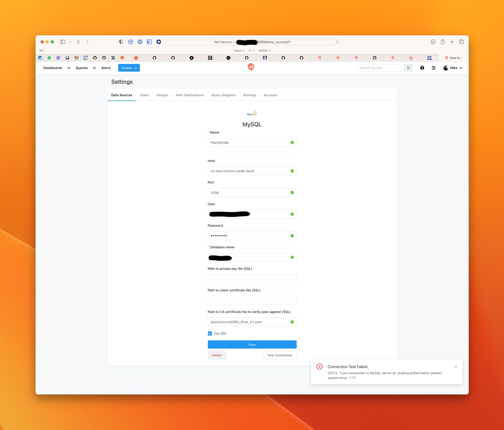Switch to the Zendesk pinned tab
Screen dimensions: 504x430
pyautogui.click(x=113, y=58)
